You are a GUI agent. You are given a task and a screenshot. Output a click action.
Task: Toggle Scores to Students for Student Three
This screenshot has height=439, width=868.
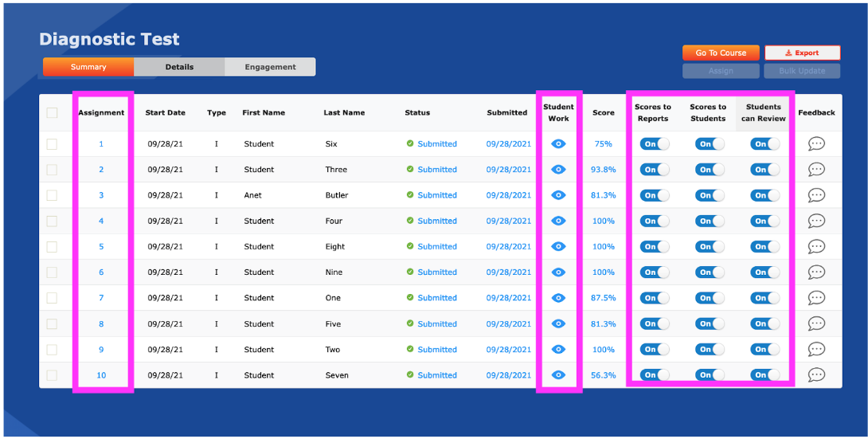tap(710, 170)
